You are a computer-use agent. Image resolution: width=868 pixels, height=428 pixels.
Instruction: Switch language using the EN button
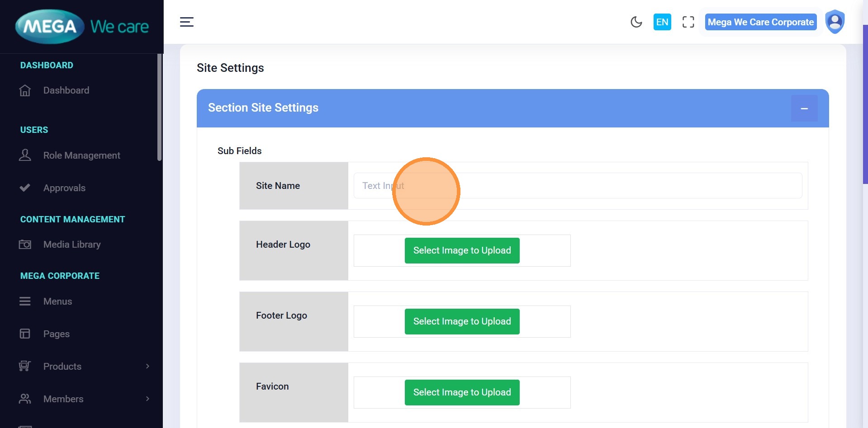click(662, 22)
